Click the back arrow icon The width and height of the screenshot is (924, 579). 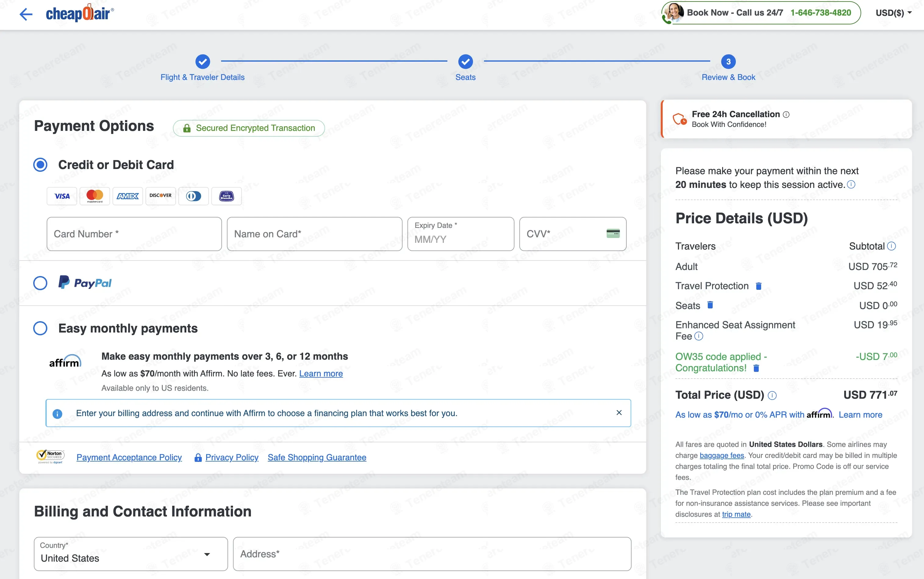pos(26,15)
